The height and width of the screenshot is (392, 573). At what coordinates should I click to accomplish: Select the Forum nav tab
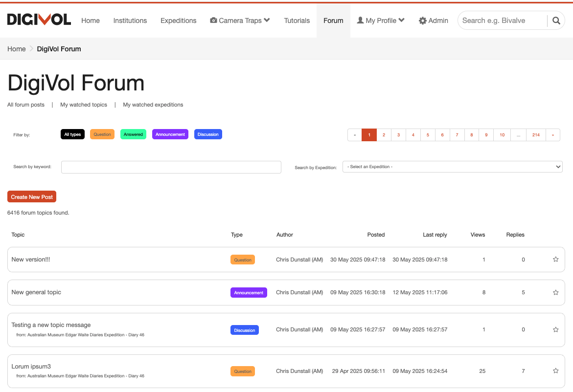pos(333,21)
